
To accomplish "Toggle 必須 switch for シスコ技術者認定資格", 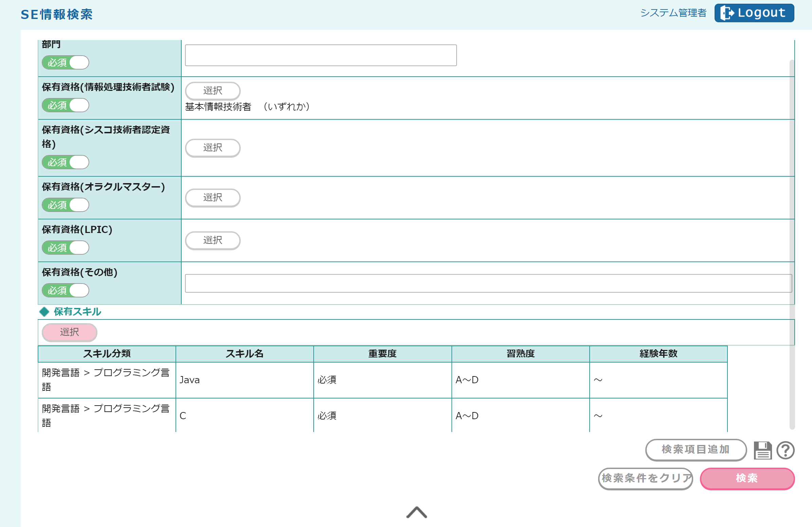I will [x=66, y=162].
